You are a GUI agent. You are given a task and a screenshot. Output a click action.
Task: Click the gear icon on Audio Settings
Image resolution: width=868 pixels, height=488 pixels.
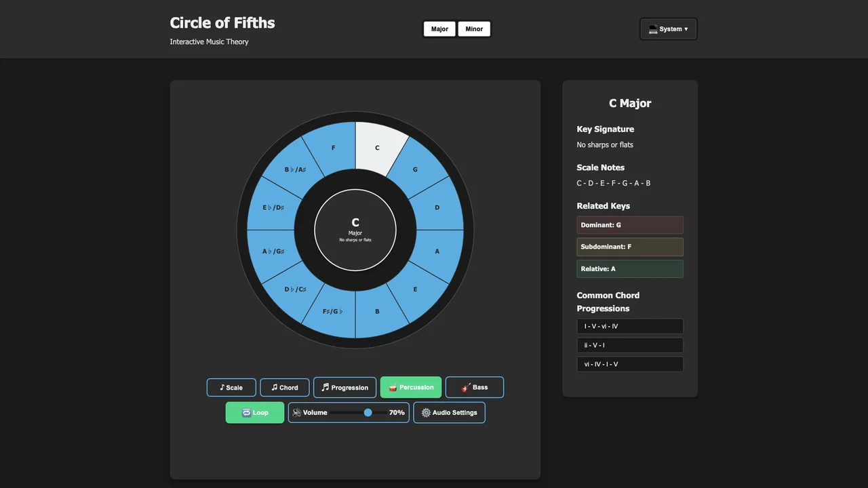pos(426,412)
